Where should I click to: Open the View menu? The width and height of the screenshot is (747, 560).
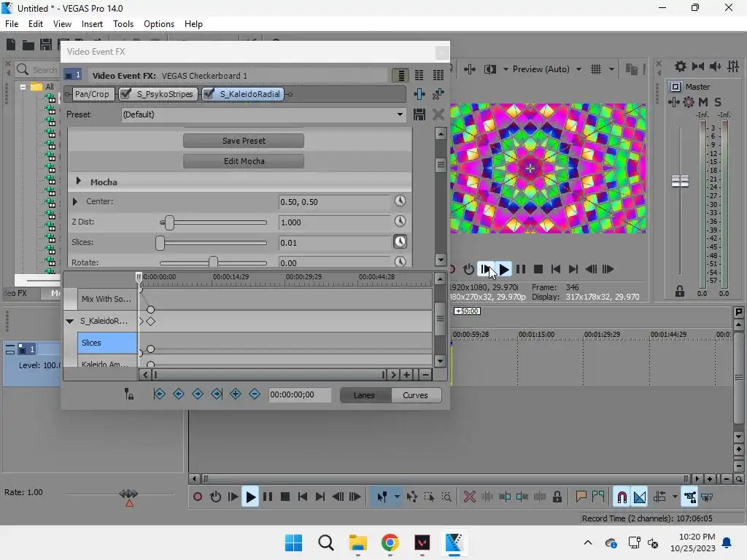point(63,24)
